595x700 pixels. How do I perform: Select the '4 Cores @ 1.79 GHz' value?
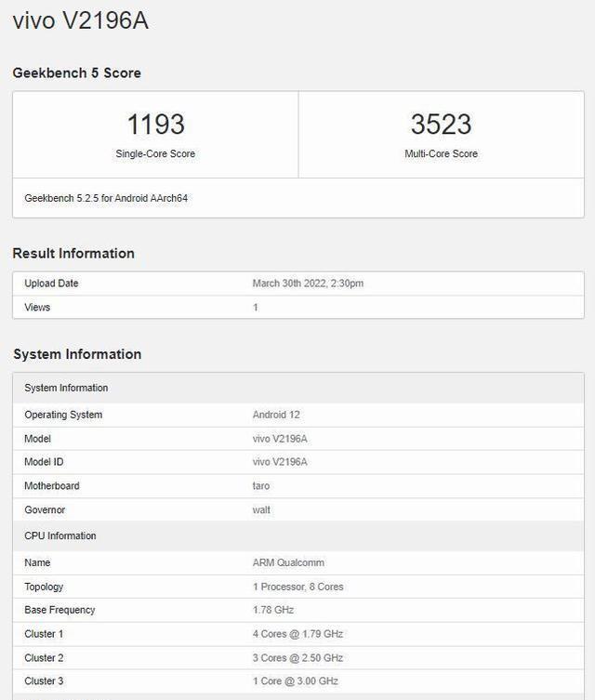297,634
